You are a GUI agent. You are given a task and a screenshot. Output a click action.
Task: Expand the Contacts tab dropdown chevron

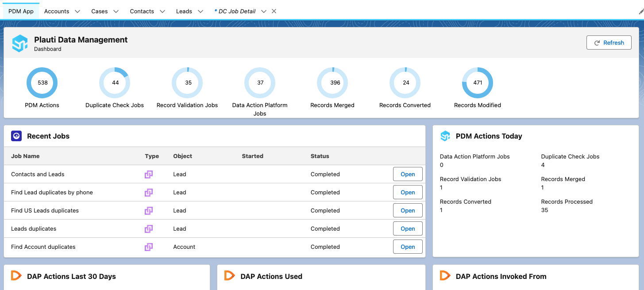coord(162,12)
